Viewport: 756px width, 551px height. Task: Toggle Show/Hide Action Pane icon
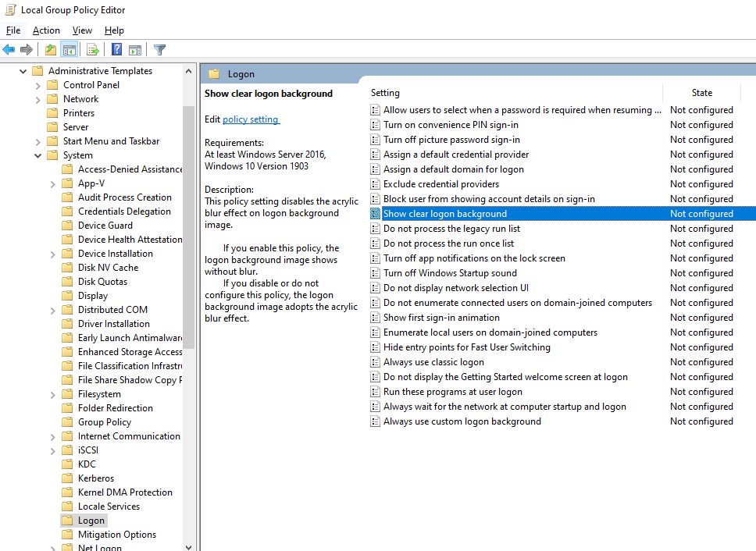(135, 49)
